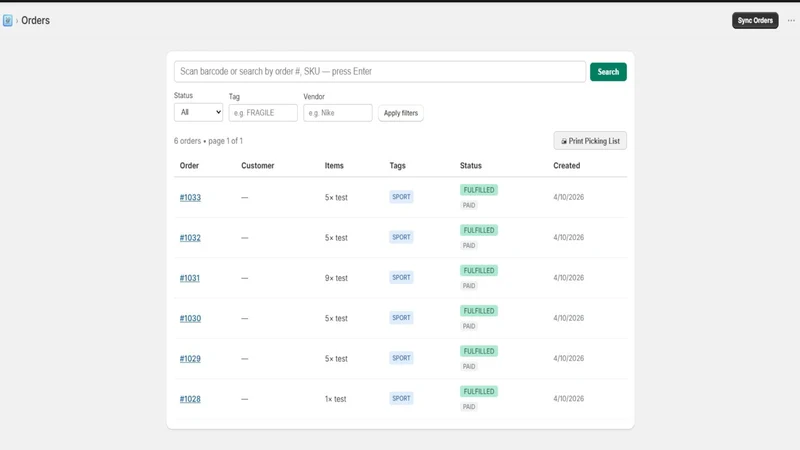Screen dimensions: 800x450
Task: Click the FULFILLED badge on order #1033
Action: pos(479,190)
